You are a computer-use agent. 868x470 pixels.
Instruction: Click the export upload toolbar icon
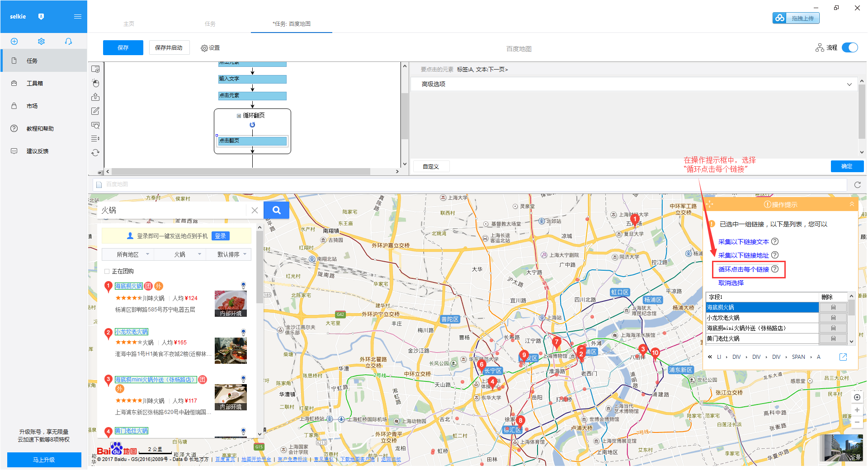click(95, 97)
